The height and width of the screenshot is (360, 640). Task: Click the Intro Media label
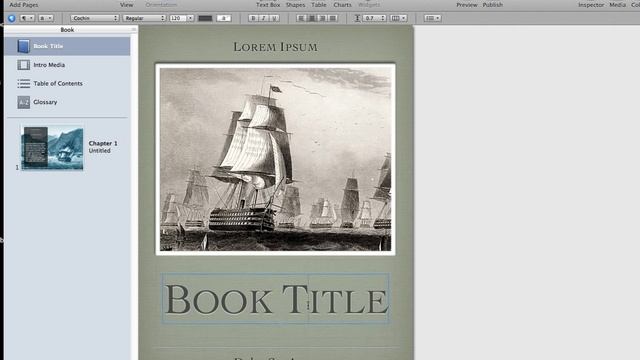tap(49, 65)
